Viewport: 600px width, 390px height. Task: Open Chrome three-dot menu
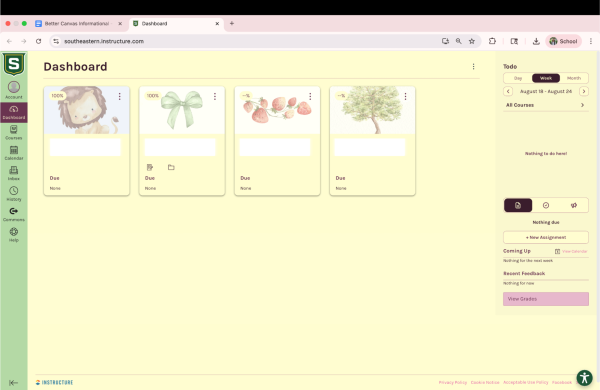pyautogui.click(x=591, y=41)
